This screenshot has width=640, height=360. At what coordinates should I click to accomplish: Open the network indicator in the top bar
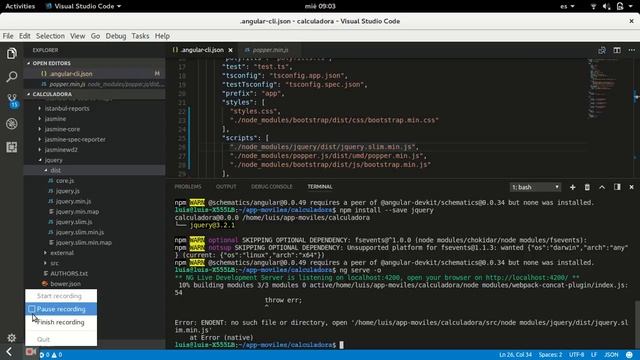click(x=593, y=6)
